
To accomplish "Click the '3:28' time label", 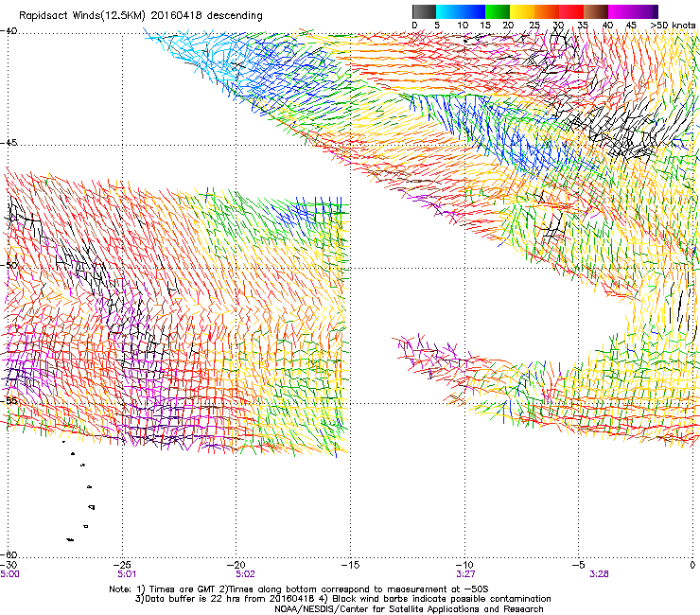I will tap(599, 574).
